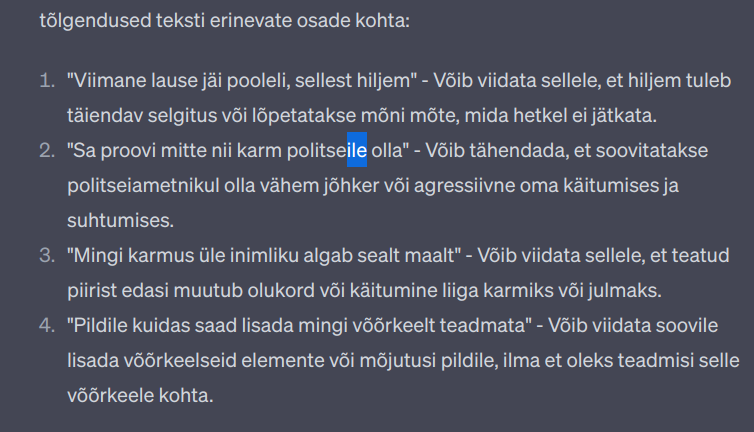Click the highlighted "ile" text selection

click(x=357, y=151)
